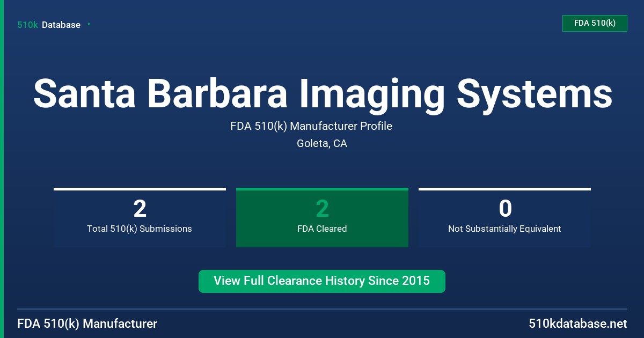Click the FDA 510(k) Manufacturer Profile subtitle
Image resolution: width=644 pixels, height=338 pixels.
click(311, 127)
